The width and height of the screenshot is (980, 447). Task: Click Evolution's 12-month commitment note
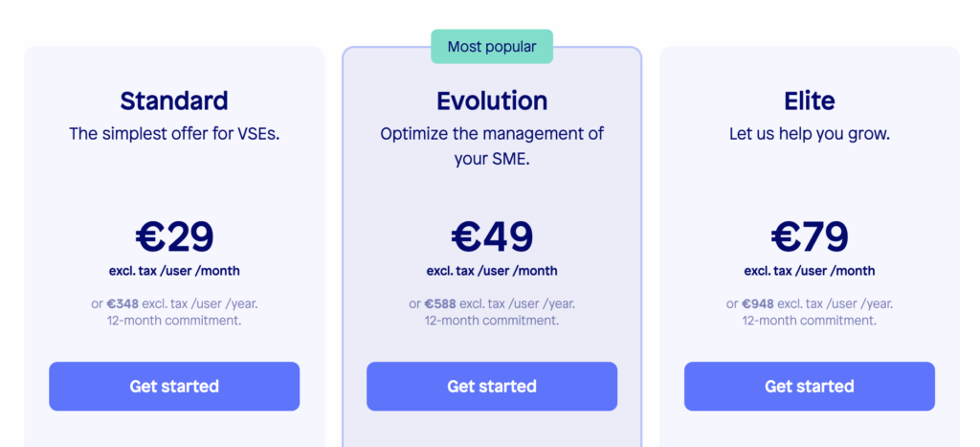click(492, 321)
